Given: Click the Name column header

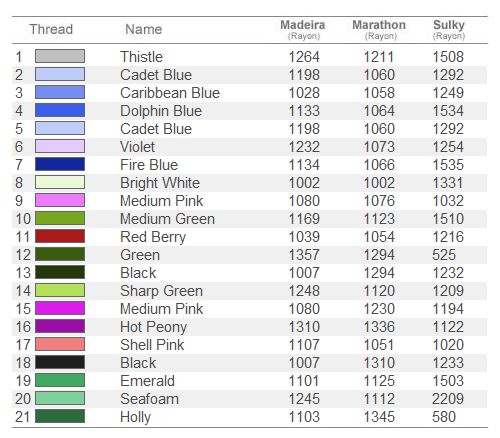Looking at the screenshot, I should click(x=144, y=29).
